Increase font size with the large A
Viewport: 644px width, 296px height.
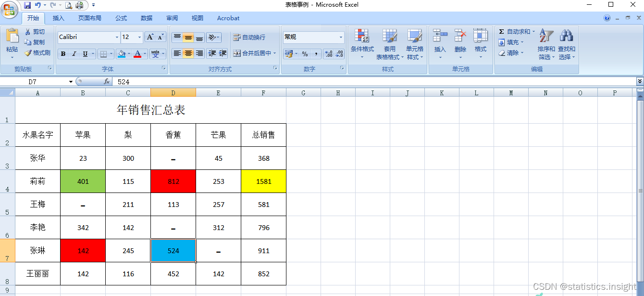tap(150, 37)
